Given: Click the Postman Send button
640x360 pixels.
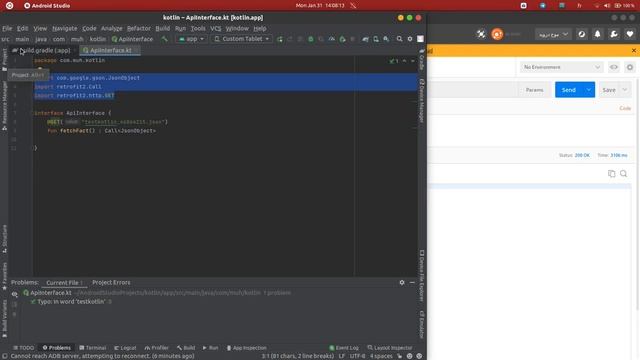Looking at the screenshot, I should pos(569,90).
